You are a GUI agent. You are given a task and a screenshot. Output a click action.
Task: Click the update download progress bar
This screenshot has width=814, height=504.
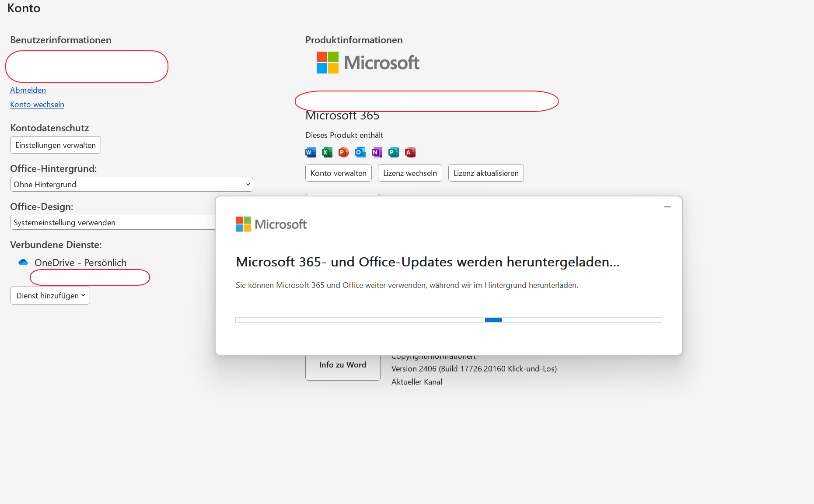449,320
